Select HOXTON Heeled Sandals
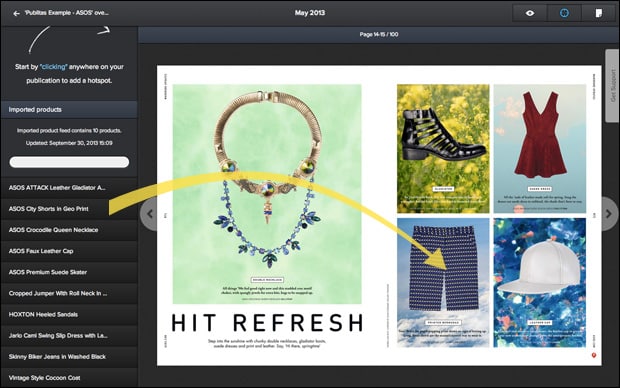This screenshot has width=620, height=388. 69,314
